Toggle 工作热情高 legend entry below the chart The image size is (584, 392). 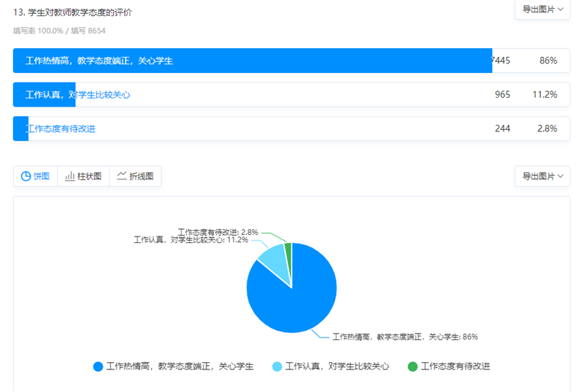(x=180, y=366)
